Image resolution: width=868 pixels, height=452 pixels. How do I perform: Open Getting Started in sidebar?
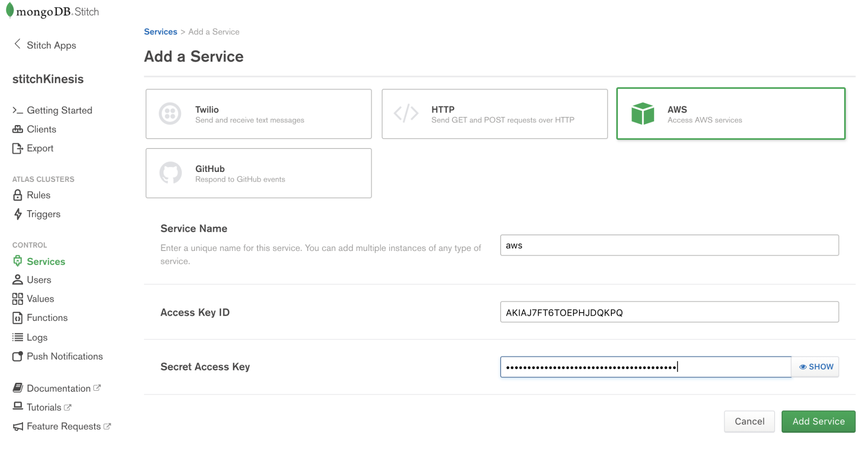pyautogui.click(x=59, y=110)
